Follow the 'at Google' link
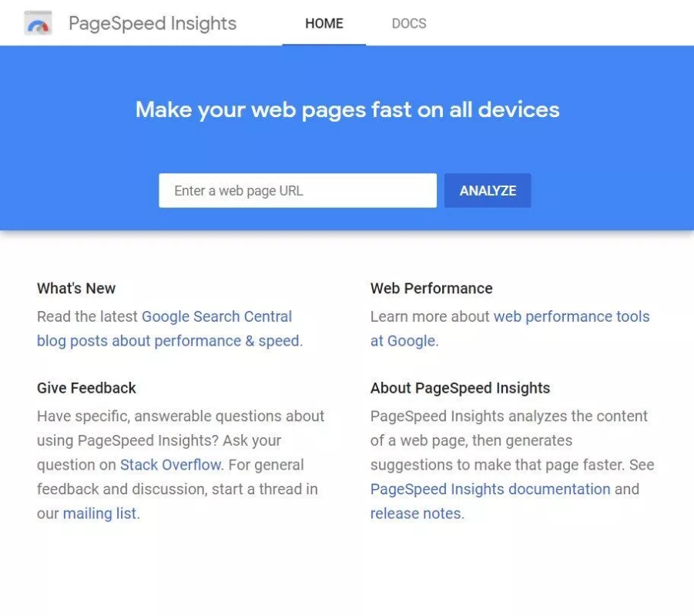 pos(403,341)
